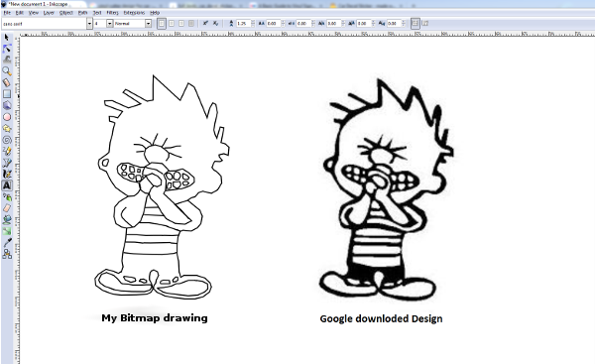595x364 pixels.
Task: Click the 'My Bitmap drawing' text label
Action: [x=155, y=317]
